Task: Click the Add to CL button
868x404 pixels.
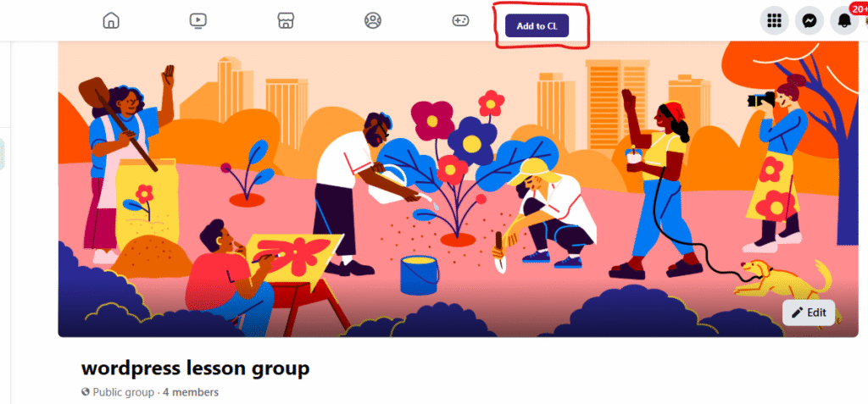Action: click(537, 26)
